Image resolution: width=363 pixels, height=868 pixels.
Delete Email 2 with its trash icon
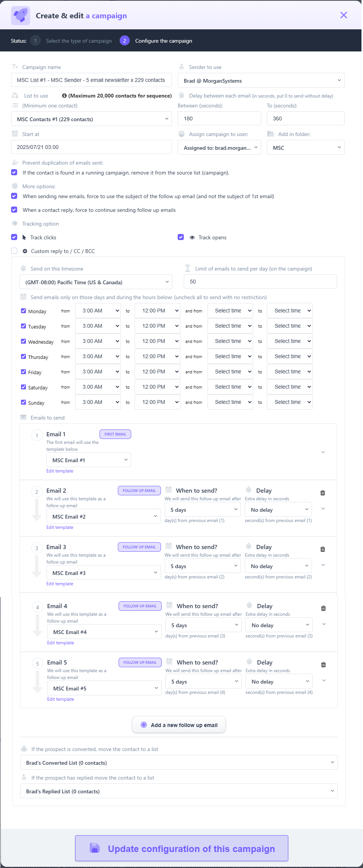click(x=323, y=493)
